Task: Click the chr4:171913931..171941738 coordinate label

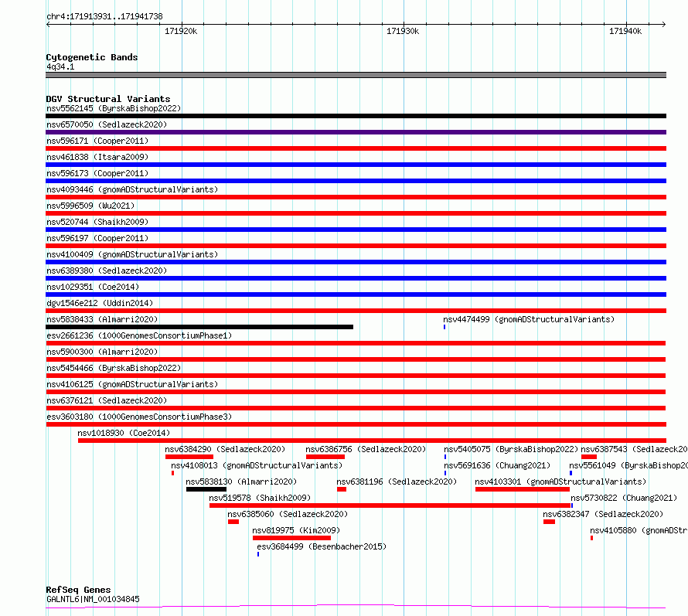Action: click(x=104, y=16)
